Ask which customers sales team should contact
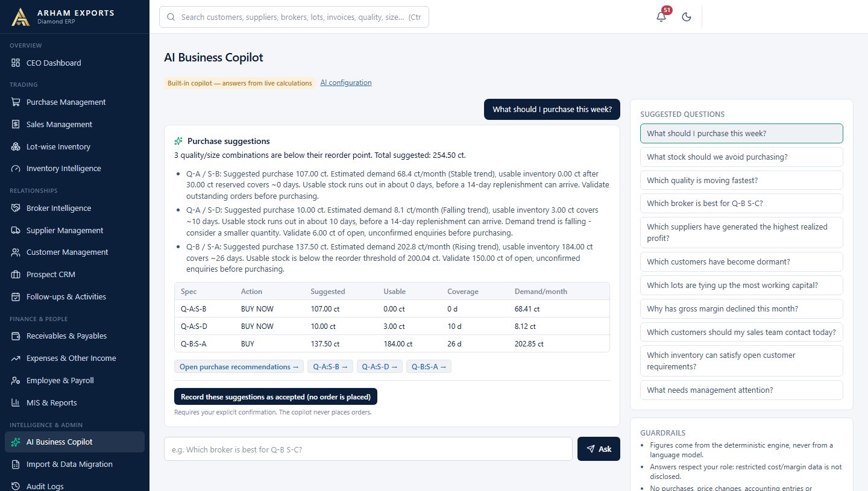The width and height of the screenshot is (868, 491). [x=741, y=332]
